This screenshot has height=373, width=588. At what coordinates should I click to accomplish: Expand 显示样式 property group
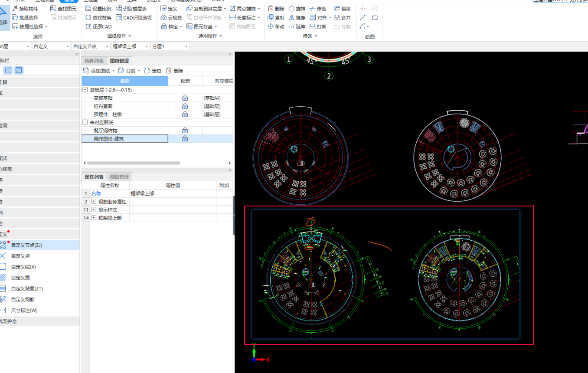pyautogui.click(x=94, y=209)
